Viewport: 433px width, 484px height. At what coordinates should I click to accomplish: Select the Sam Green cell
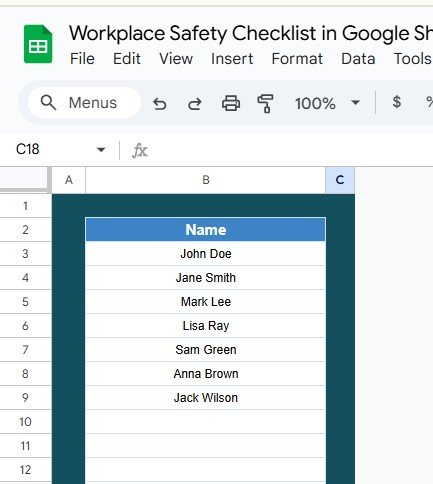206,350
